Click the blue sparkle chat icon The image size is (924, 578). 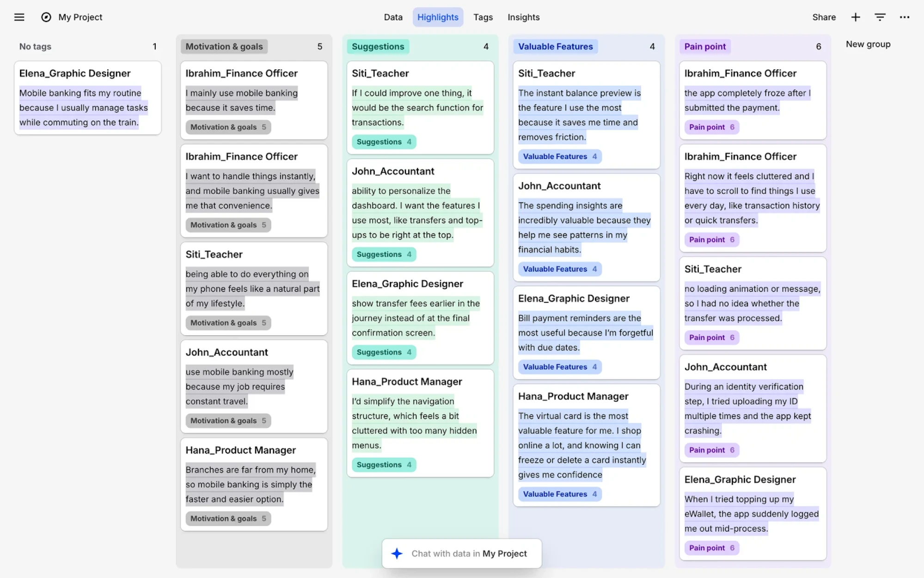[x=397, y=553]
